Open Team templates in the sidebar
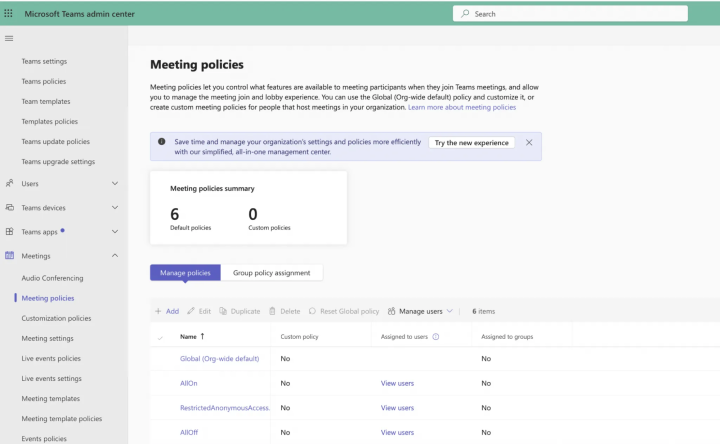Image resolution: width=720 pixels, height=444 pixels. 46,101
